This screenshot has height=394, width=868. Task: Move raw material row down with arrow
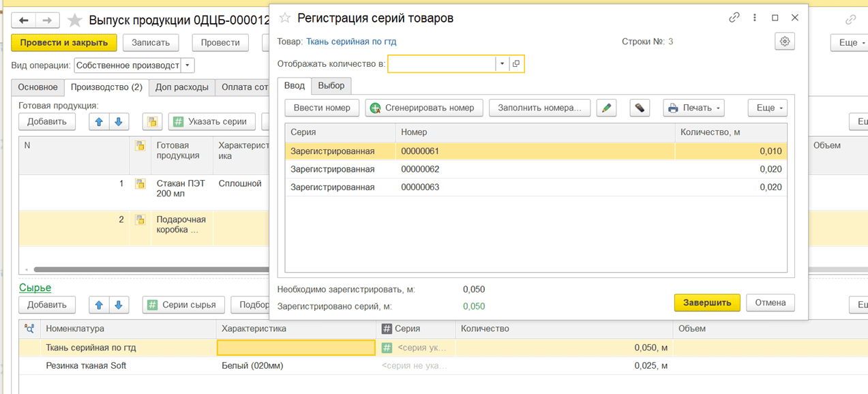coord(118,305)
